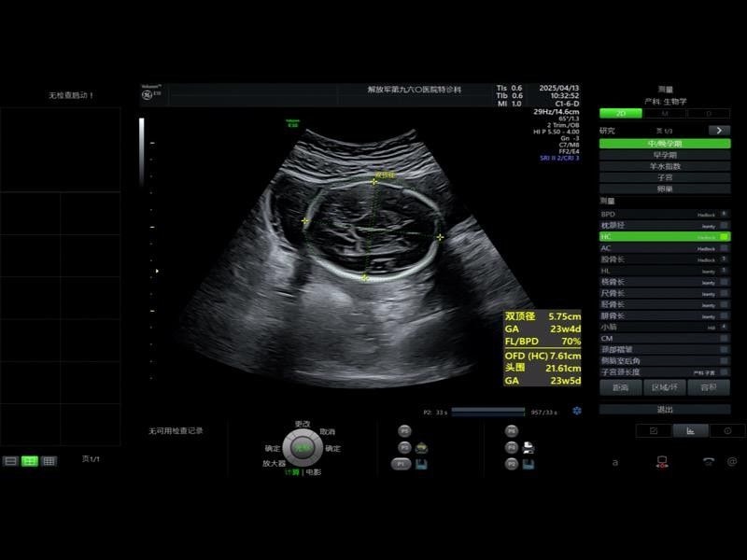Open the graph chart tab icon
The image size is (747, 560).
click(x=690, y=431)
